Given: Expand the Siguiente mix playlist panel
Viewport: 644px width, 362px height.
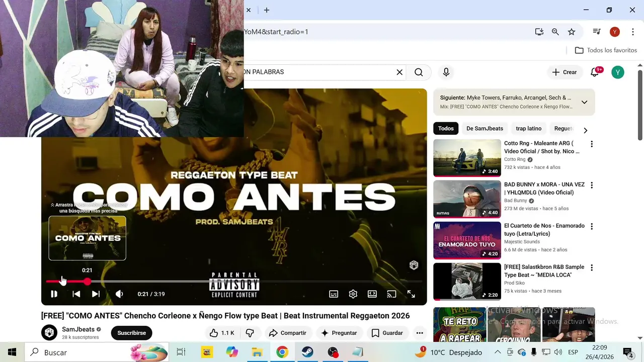Looking at the screenshot, I should 584,102.
